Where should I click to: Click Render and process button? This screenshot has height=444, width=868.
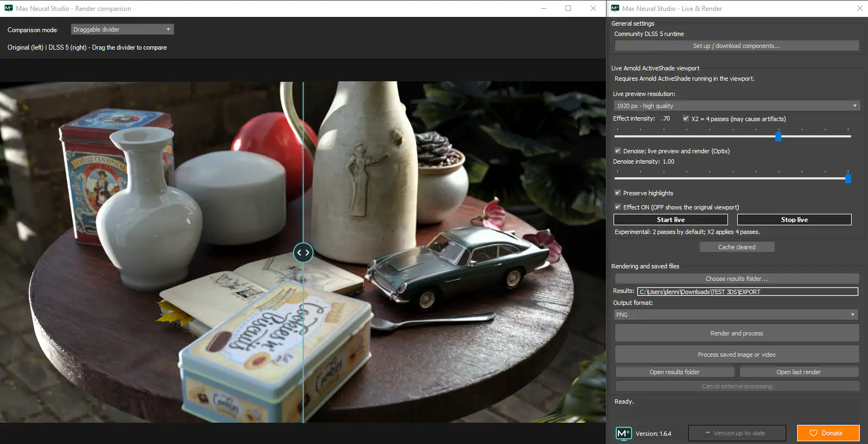(x=737, y=333)
